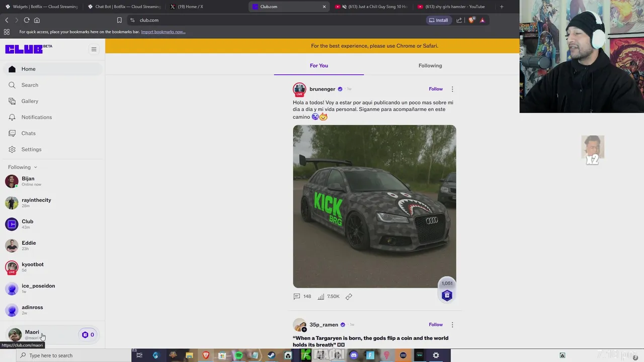Open adinross in Following list

pyautogui.click(x=52, y=310)
